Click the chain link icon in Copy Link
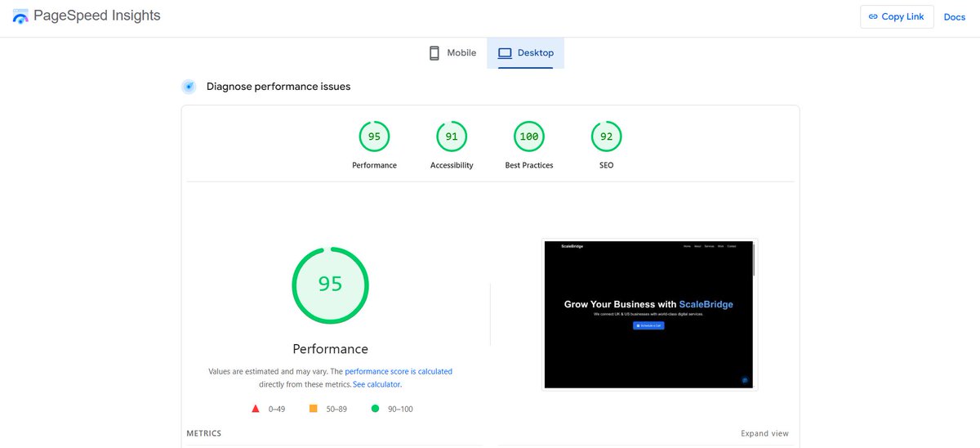The image size is (980, 448). point(873,16)
